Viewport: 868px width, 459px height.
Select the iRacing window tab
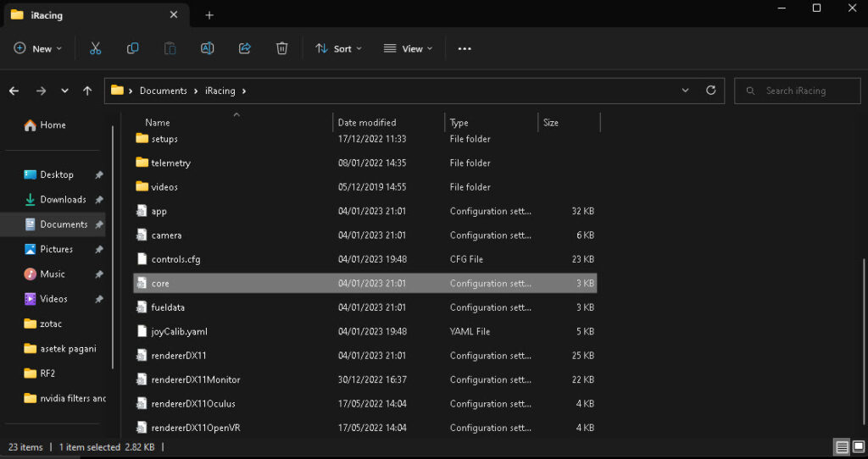(x=97, y=15)
